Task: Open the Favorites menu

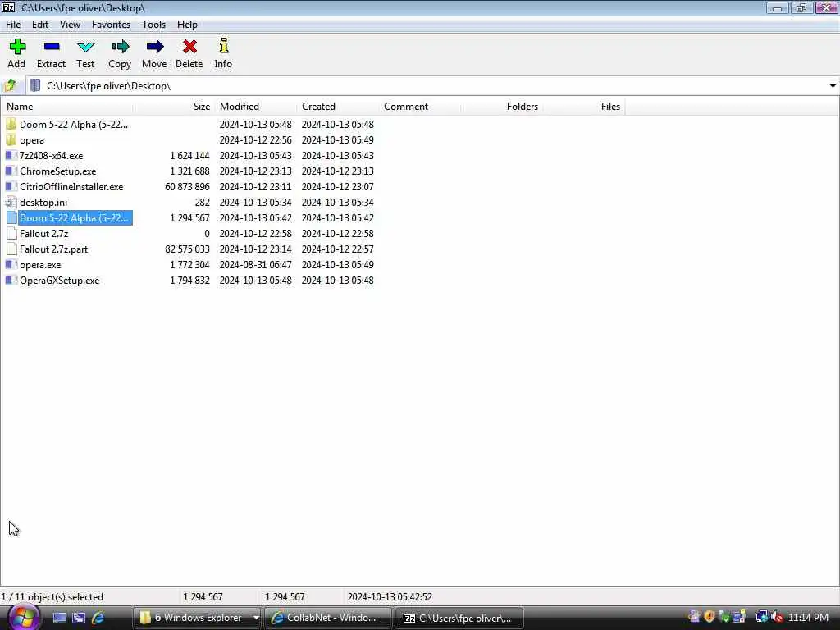Action: [x=111, y=25]
